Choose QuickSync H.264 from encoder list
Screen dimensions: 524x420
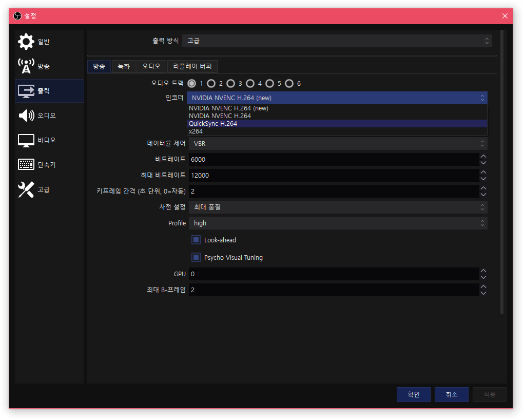point(213,123)
